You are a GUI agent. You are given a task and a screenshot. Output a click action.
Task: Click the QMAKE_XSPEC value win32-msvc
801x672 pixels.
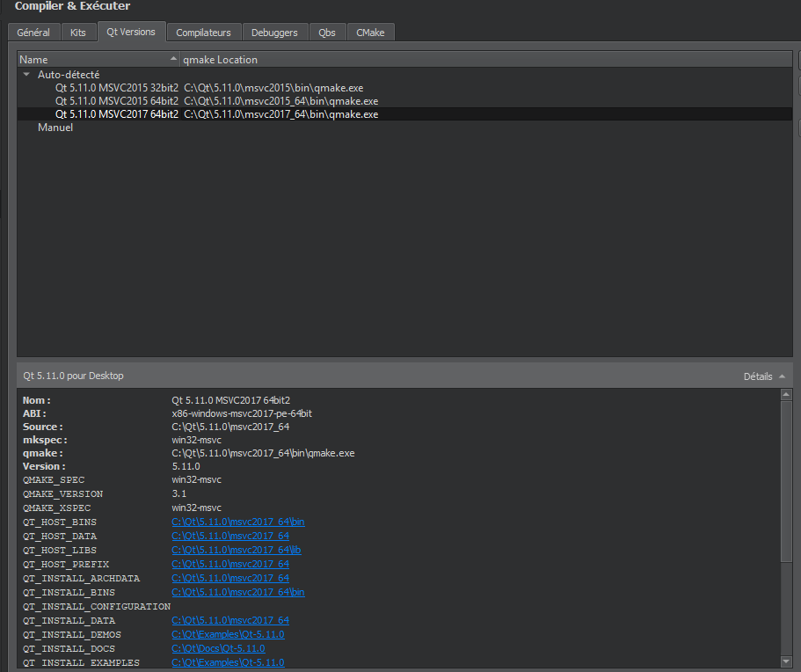(197, 508)
